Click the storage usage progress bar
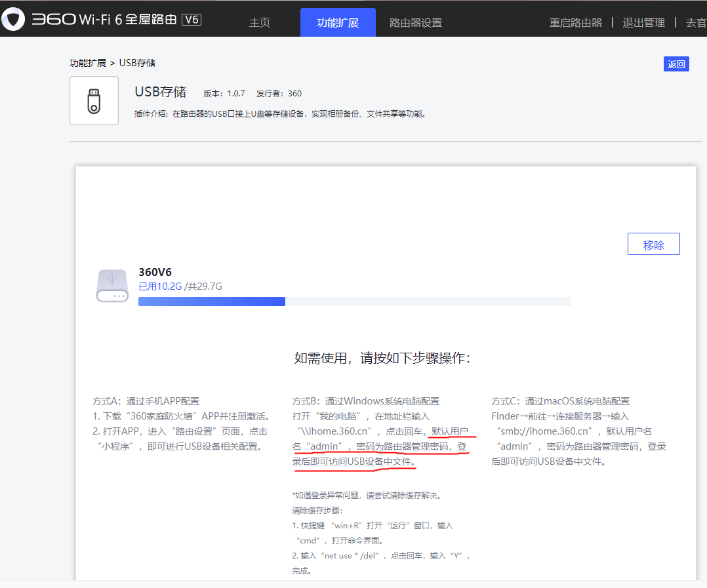 (354, 302)
